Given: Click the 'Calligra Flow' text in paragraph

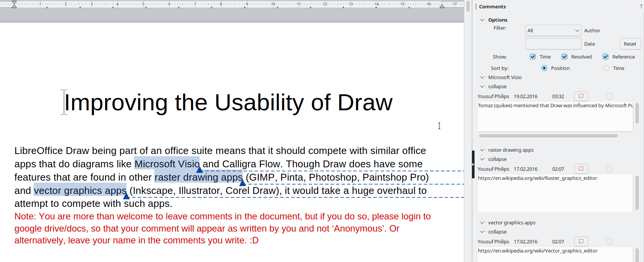Looking at the screenshot, I should [251, 164].
